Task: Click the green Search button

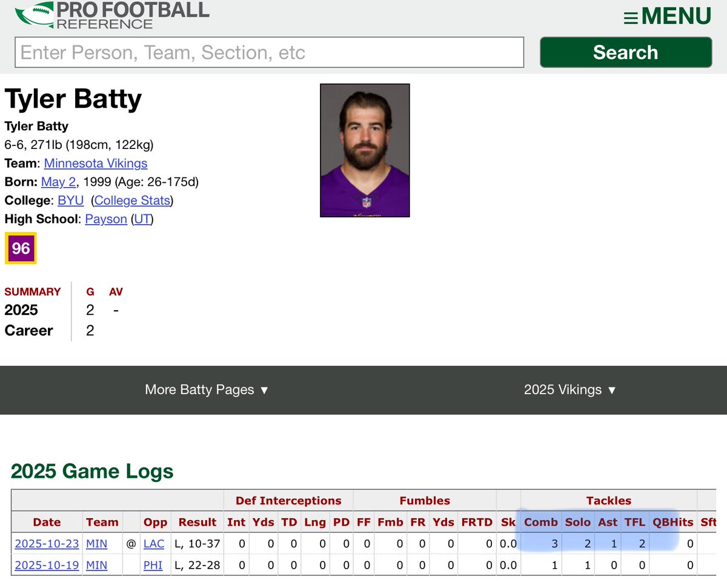Action: click(x=626, y=52)
